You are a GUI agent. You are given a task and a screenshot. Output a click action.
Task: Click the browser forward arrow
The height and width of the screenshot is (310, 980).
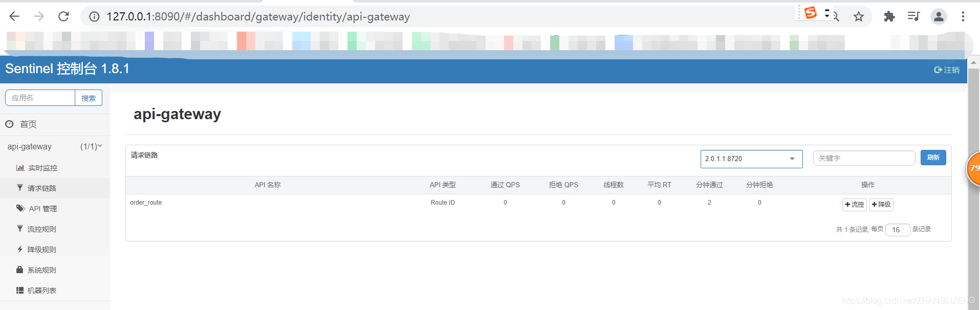click(x=39, y=16)
